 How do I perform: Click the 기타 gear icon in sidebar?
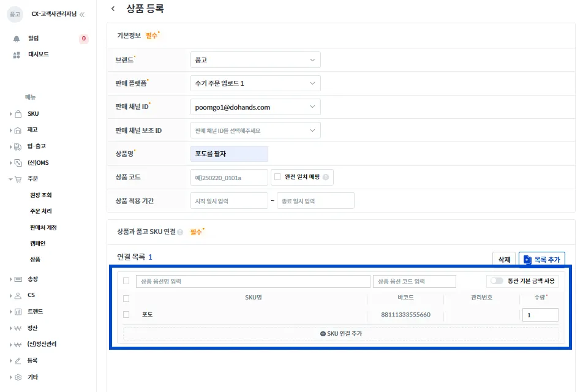click(18, 377)
